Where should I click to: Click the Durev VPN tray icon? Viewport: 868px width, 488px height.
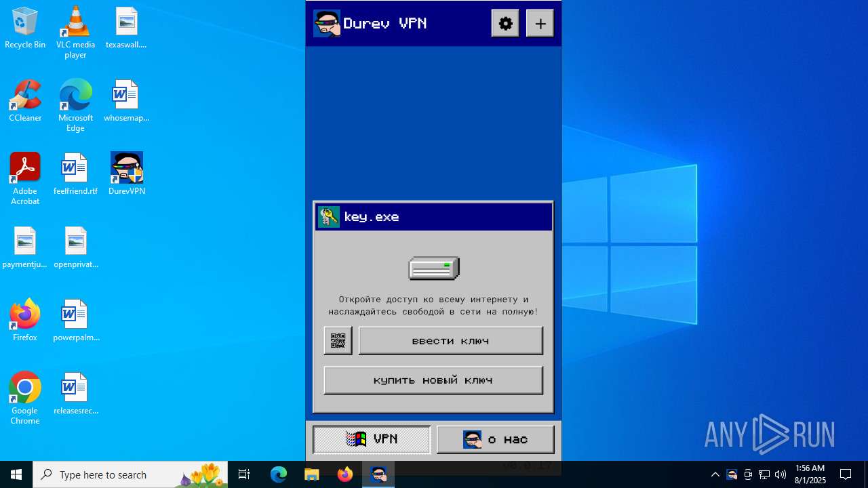pos(732,474)
